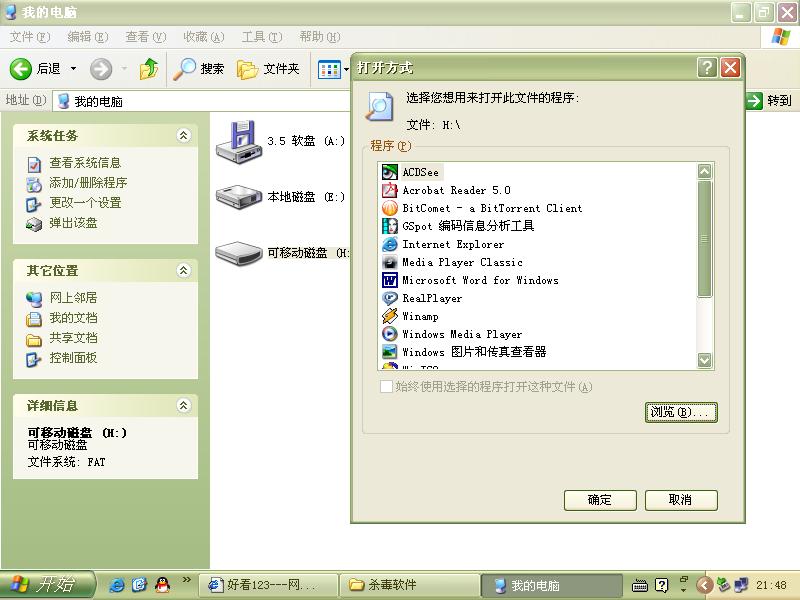Click the program list scrollbar thumb
The width and height of the screenshot is (800, 600).
coord(705,238)
